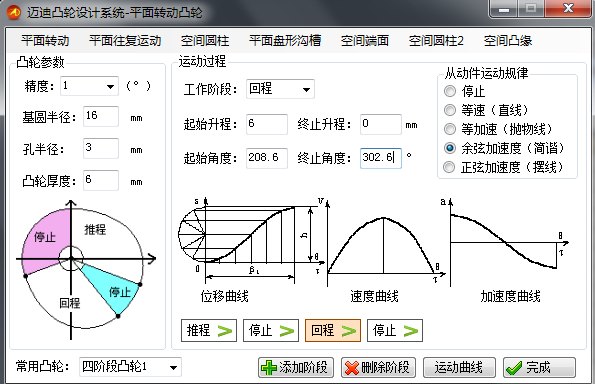Image resolution: width=595 pixels, height=384 pixels.
Task: Switch to the 空间凸缘 tab
Action: 508,41
